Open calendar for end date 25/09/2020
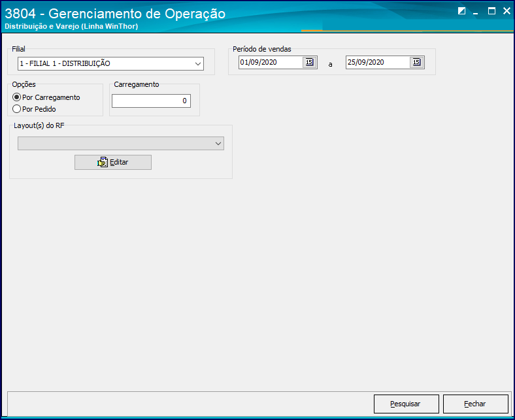Viewport: 515px width, 420px height. [x=416, y=62]
